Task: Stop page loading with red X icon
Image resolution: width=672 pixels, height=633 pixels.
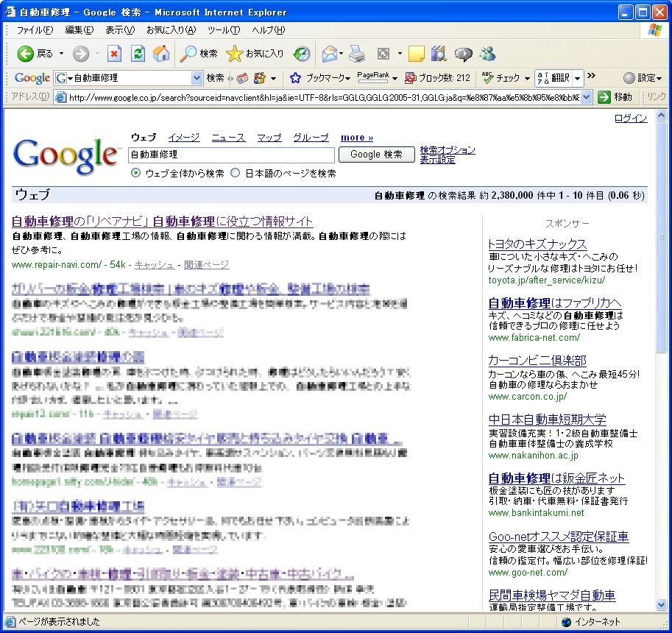Action: pyautogui.click(x=114, y=54)
